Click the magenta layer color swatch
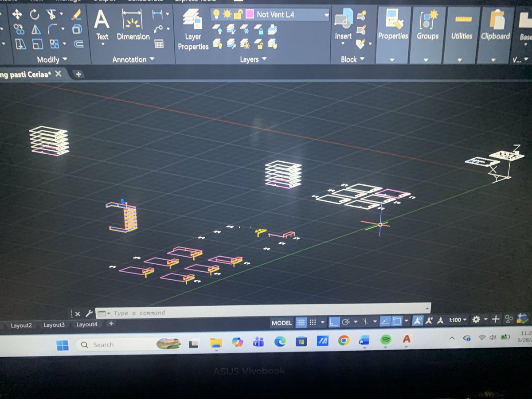 pos(249,14)
